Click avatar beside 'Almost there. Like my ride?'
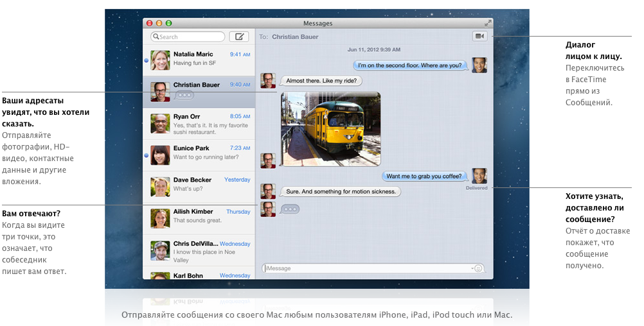644x326 pixels. [x=268, y=81]
